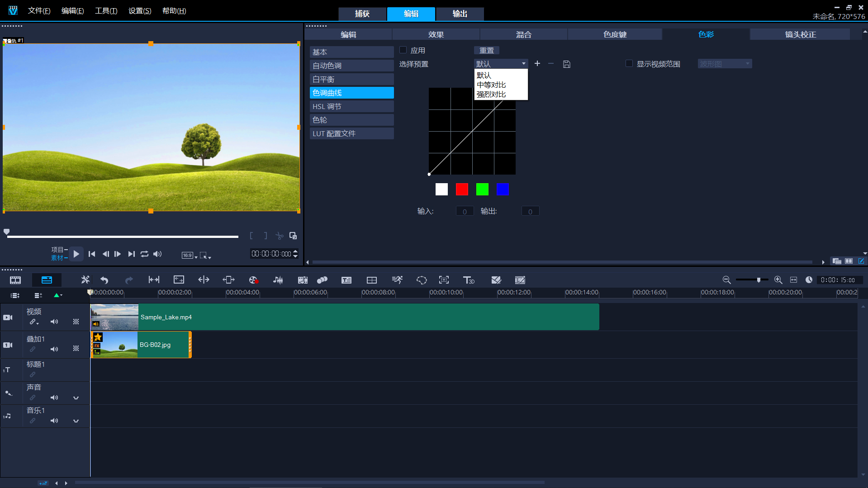Select the red channel swatch
The height and width of the screenshot is (488, 868).
click(462, 189)
